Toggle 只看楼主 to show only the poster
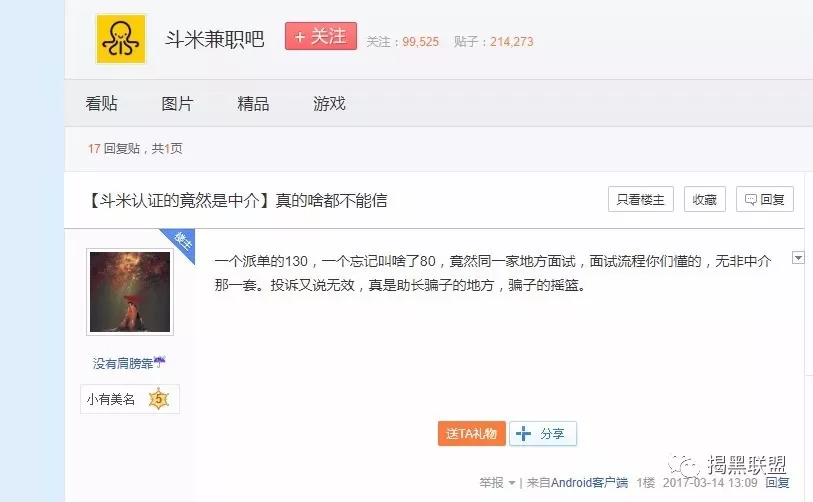This screenshot has height=502, width=813. 640,199
